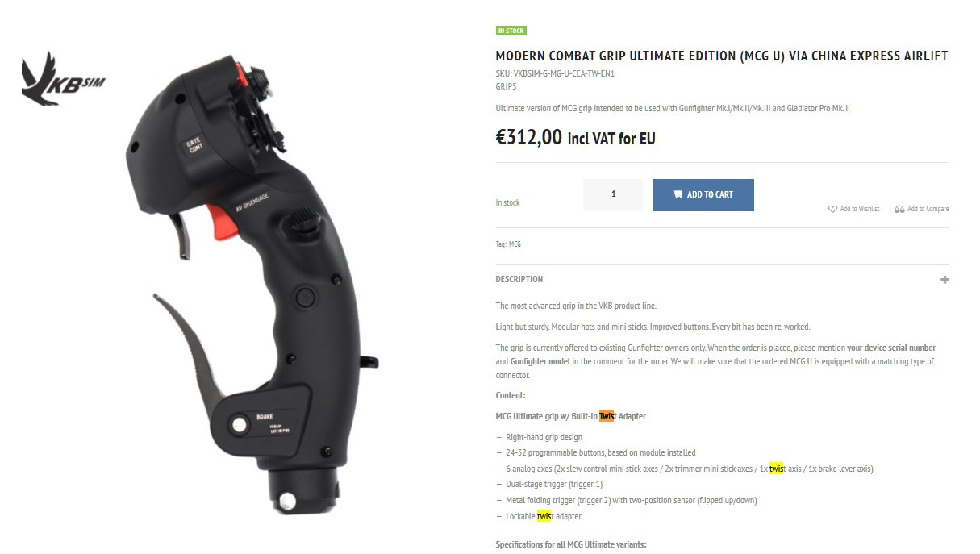Click the heart wishlist icon
Image resolution: width=980 pixels, height=554 pixels.
pos(832,209)
